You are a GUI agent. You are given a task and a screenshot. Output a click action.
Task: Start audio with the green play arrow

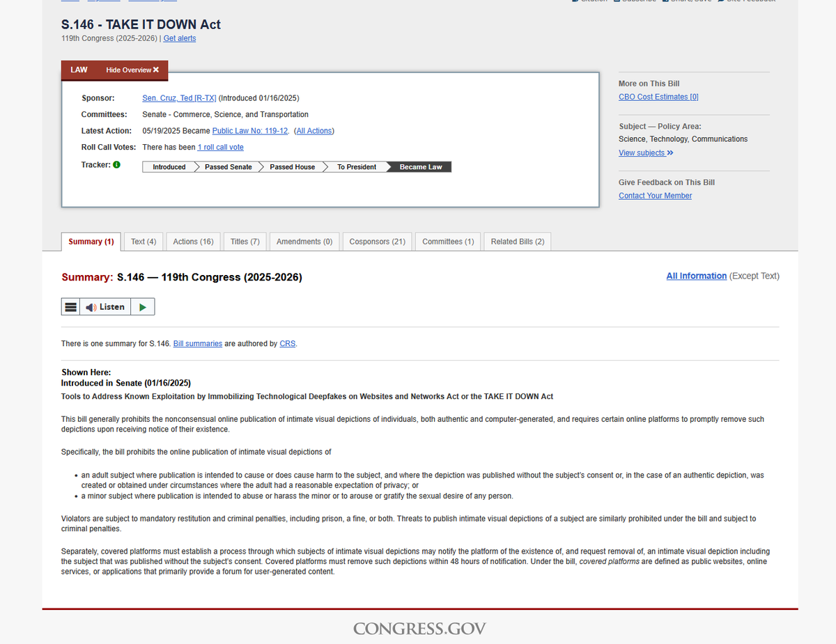point(143,307)
